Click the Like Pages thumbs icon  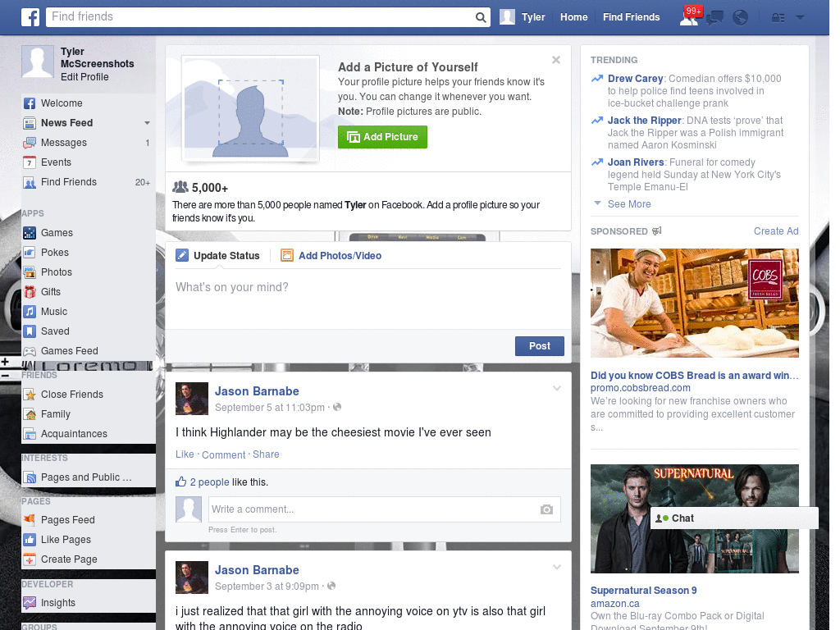point(30,540)
